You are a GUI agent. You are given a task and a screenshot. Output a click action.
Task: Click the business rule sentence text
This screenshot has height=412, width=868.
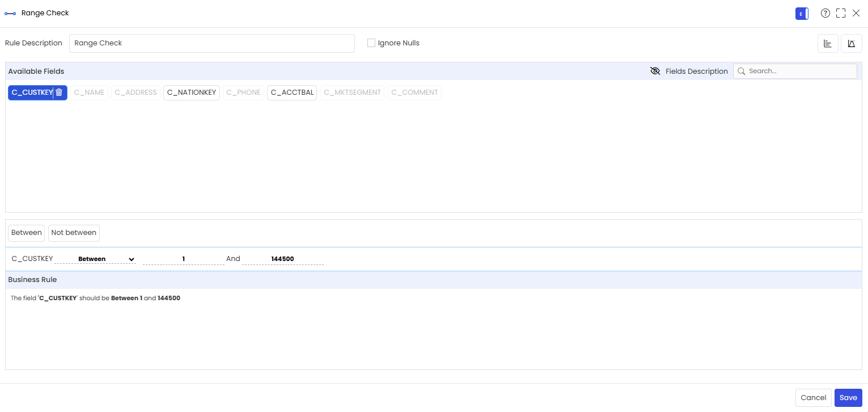tap(95, 298)
